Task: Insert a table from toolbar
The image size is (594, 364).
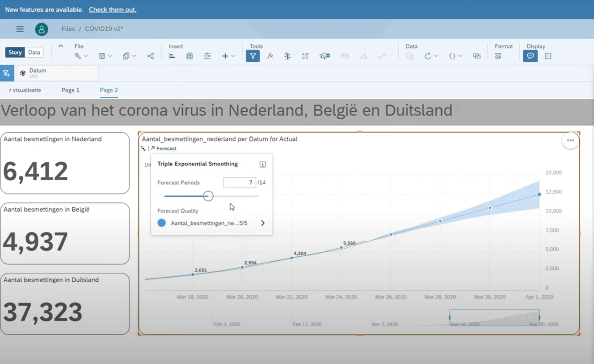Action: click(190, 56)
